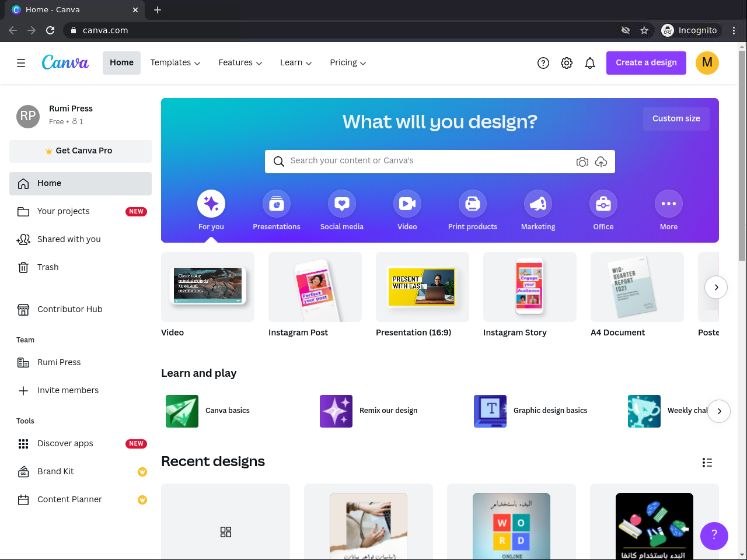The width and height of the screenshot is (747, 560).
Task: Click the cloud upload icon
Action: (601, 162)
